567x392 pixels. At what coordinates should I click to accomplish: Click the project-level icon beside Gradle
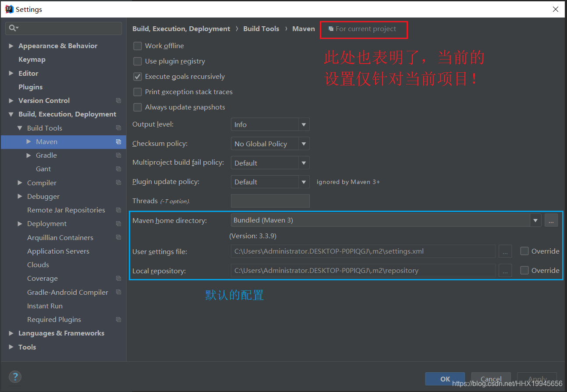tap(118, 155)
